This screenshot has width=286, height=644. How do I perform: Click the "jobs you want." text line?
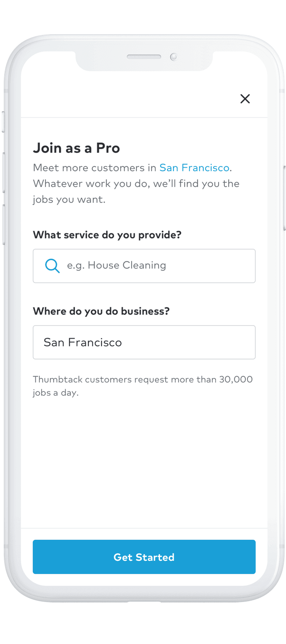coord(69,200)
